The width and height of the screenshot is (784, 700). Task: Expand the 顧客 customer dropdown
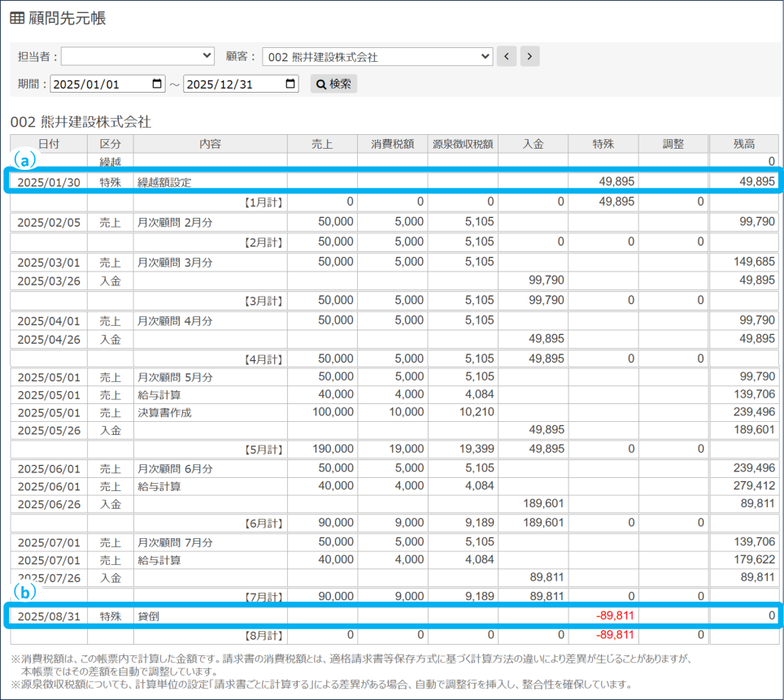pos(377,56)
